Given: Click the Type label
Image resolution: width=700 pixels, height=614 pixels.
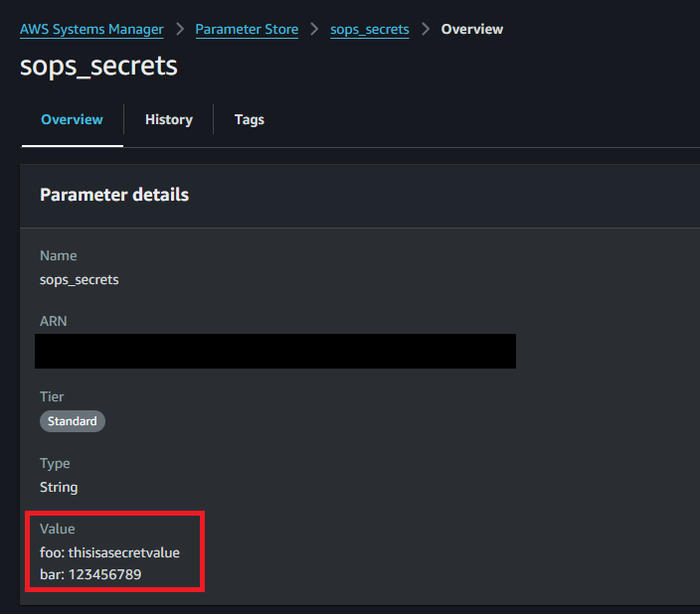Looking at the screenshot, I should click(x=55, y=464).
